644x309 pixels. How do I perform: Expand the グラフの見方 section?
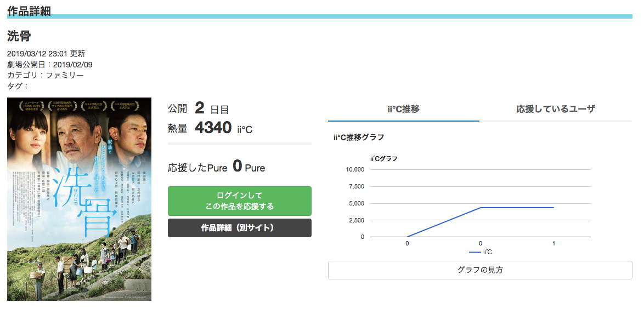[x=480, y=270]
